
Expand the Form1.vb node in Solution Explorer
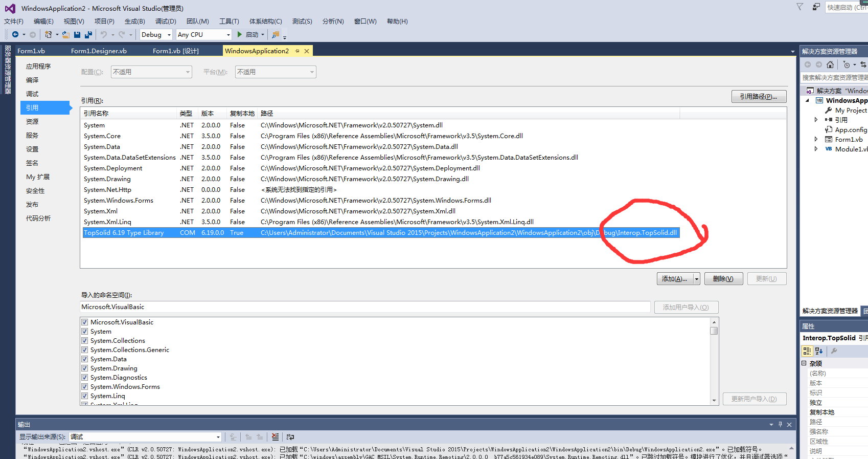click(816, 139)
